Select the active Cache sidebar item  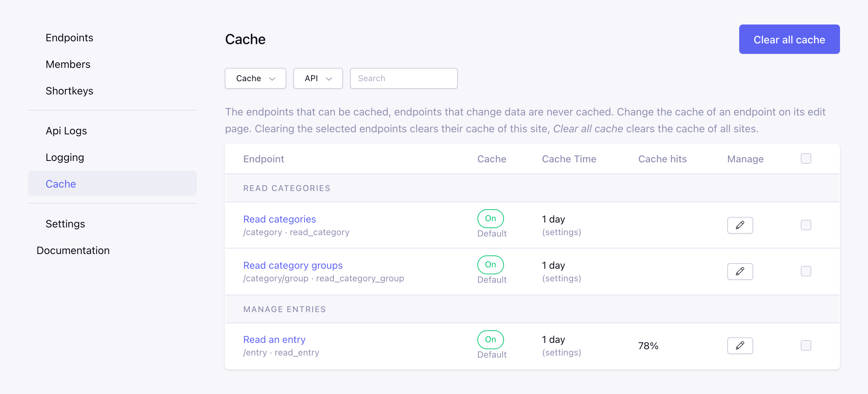pyautogui.click(x=112, y=184)
